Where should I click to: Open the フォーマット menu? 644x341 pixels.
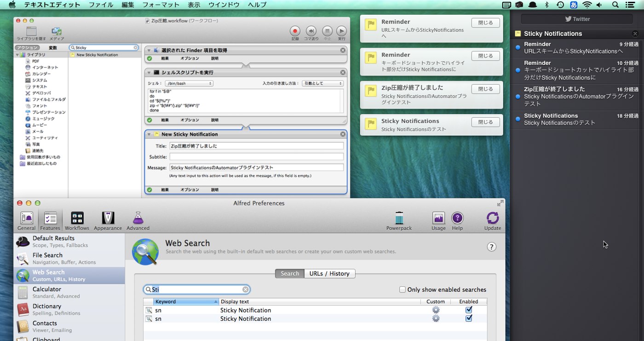coord(161,5)
